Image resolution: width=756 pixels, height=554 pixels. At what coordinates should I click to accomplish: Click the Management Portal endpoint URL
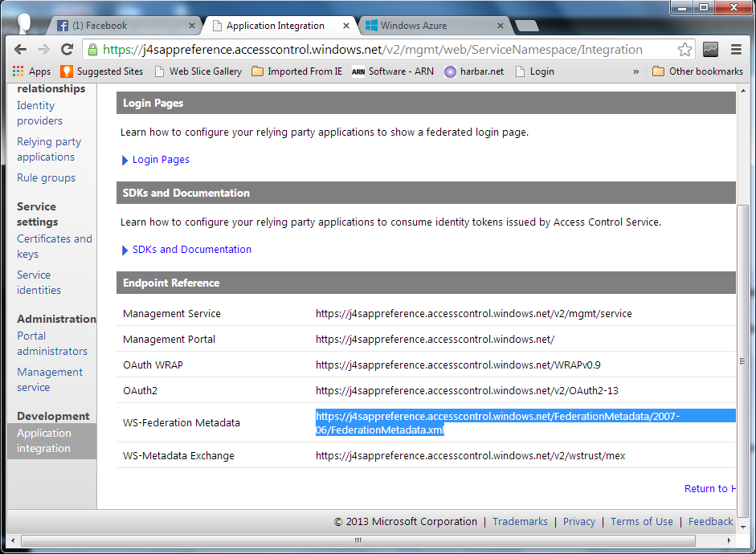tap(435, 339)
